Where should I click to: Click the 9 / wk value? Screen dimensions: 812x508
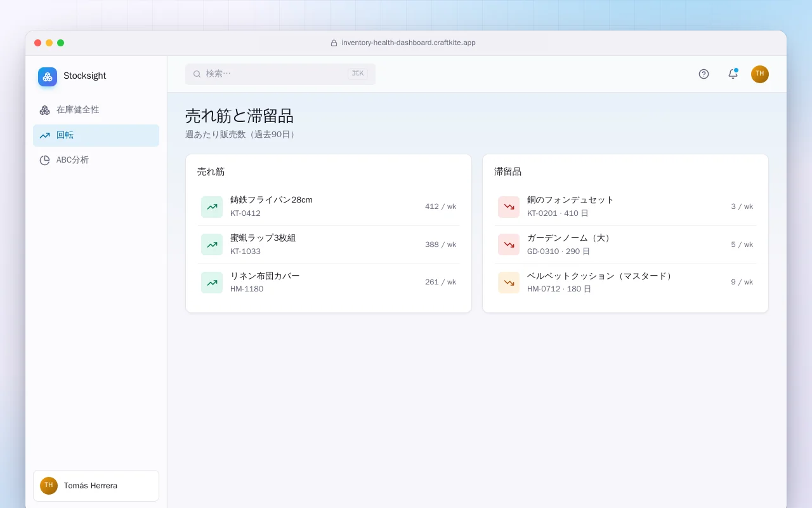[x=742, y=283]
